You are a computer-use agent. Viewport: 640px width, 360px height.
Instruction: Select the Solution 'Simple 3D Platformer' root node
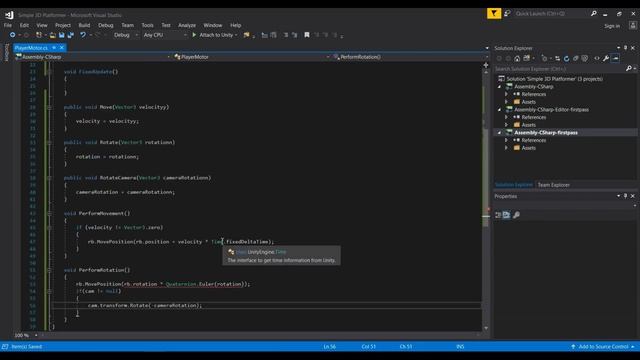point(554,79)
